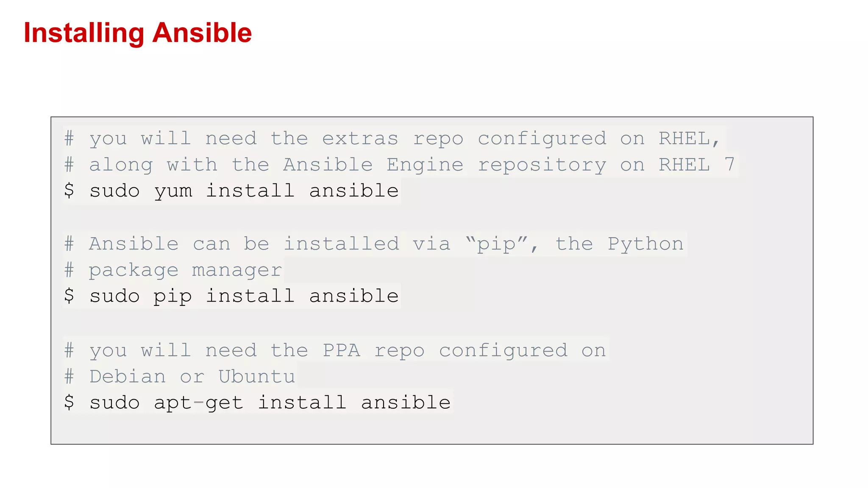Click the word "extras" in the first comment
868x488 pixels.
click(x=360, y=139)
